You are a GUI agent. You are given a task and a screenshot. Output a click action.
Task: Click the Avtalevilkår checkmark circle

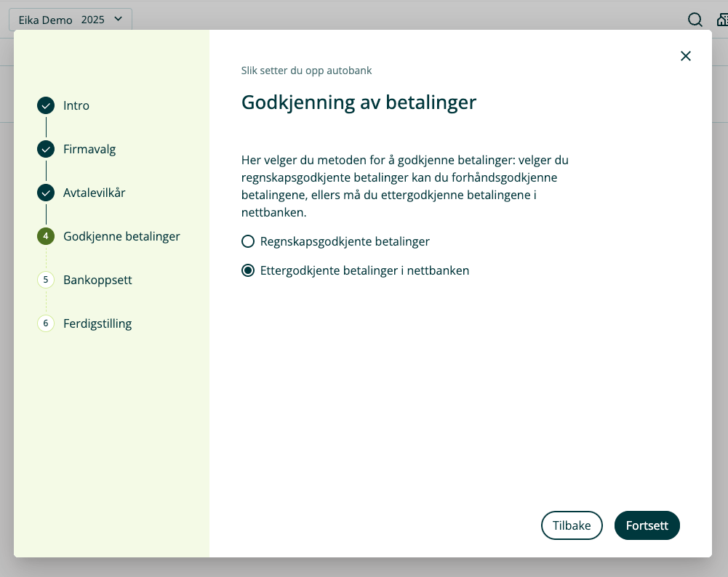[46, 193]
